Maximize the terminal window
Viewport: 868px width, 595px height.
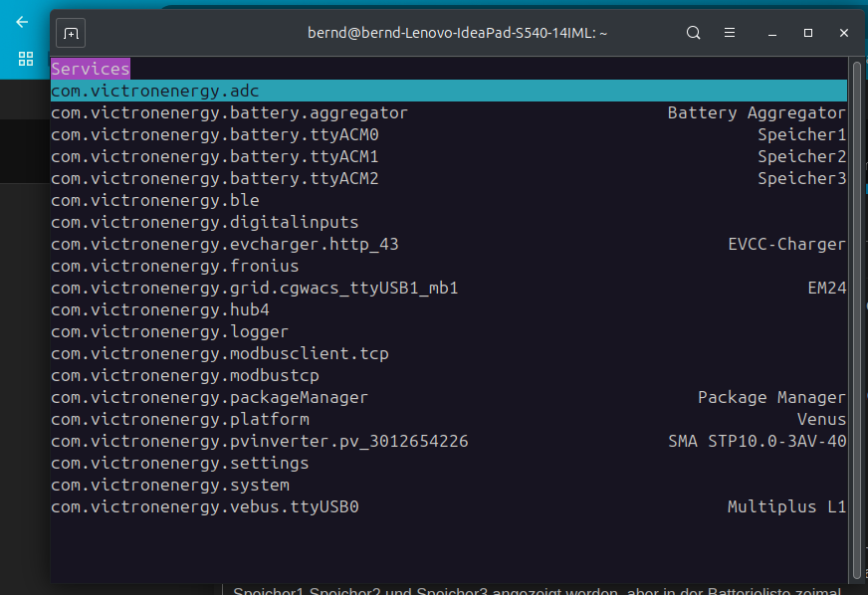coord(808,33)
